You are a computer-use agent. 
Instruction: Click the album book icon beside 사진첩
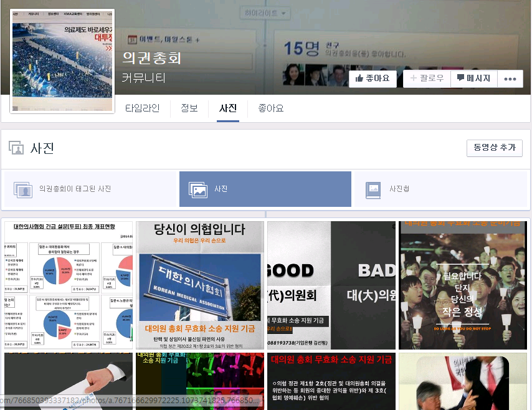click(x=373, y=189)
